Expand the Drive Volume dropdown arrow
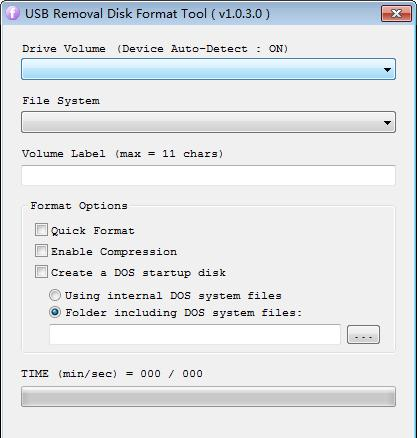Viewport: 417px width, 438px height. [387, 70]
